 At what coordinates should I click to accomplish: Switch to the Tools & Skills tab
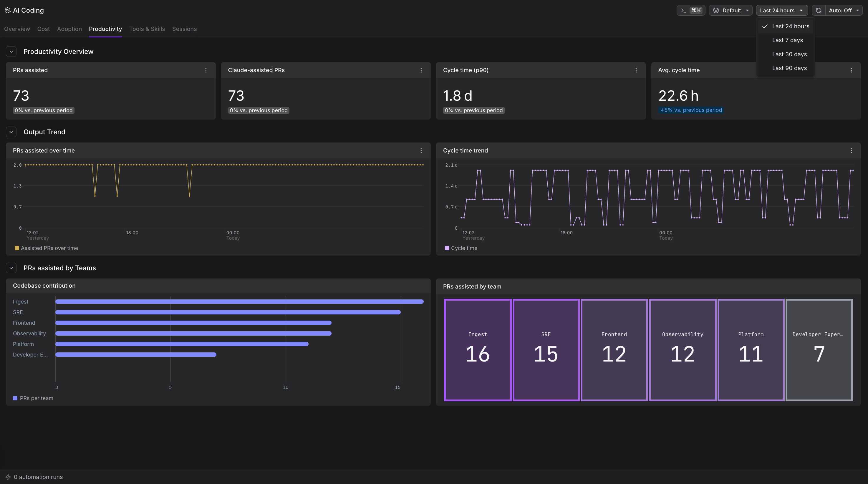[147, 29]
